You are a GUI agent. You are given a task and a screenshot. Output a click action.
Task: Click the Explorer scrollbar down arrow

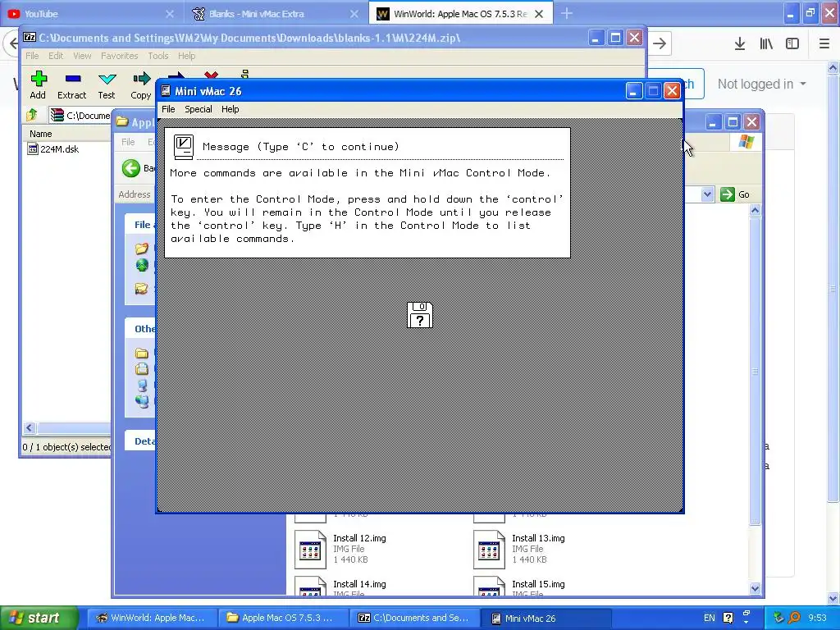pos(755,588)
